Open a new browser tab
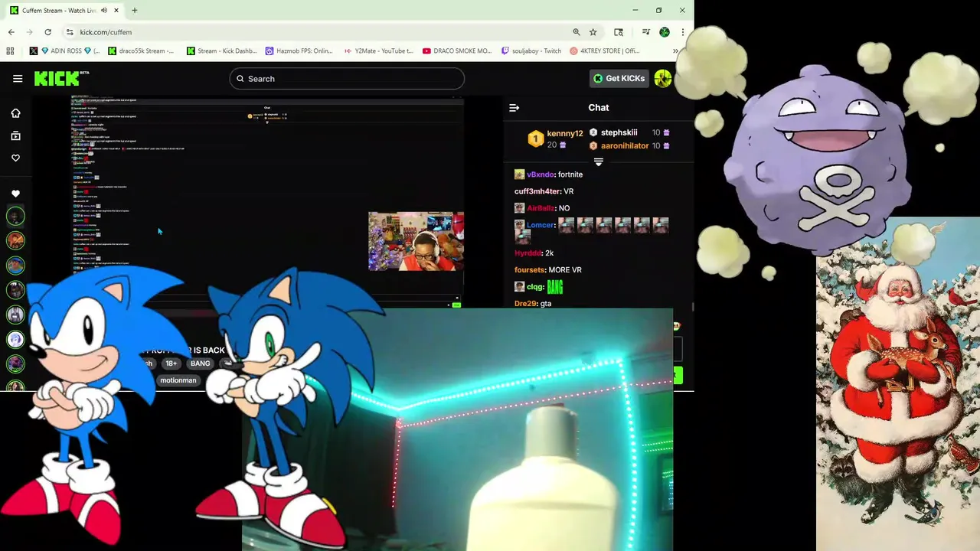The height and width of the screenshot is (551, 980). 135,11
